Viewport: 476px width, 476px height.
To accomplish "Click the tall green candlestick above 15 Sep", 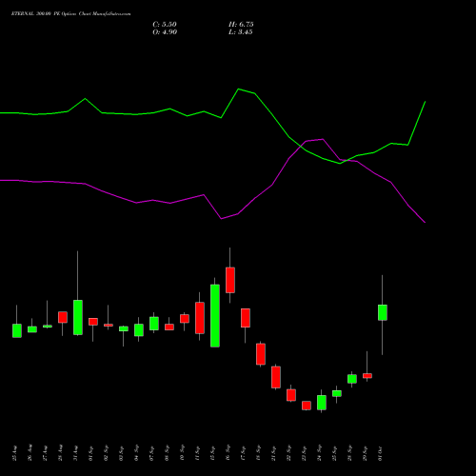I will (215, 316).
